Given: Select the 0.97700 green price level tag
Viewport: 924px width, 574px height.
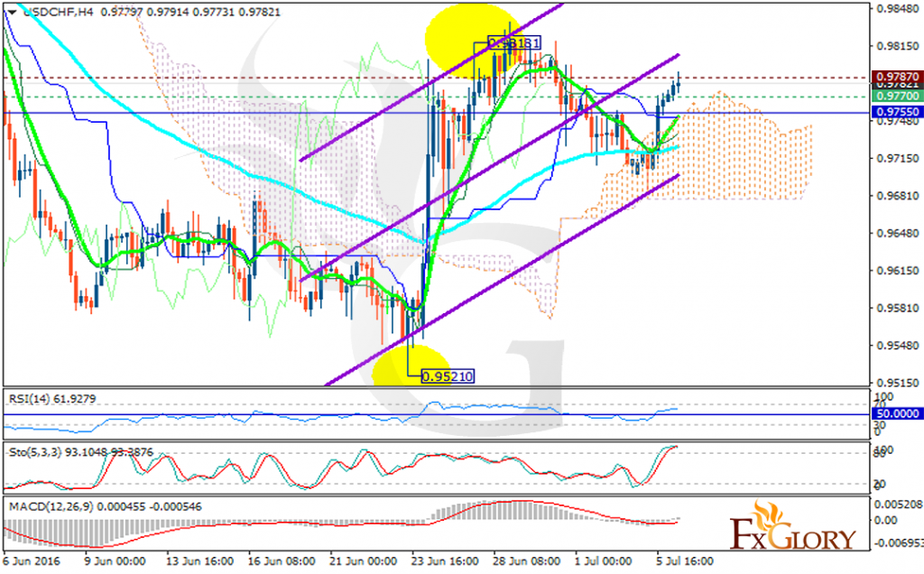Looking at the screenshot, I should tap(897, 96).
